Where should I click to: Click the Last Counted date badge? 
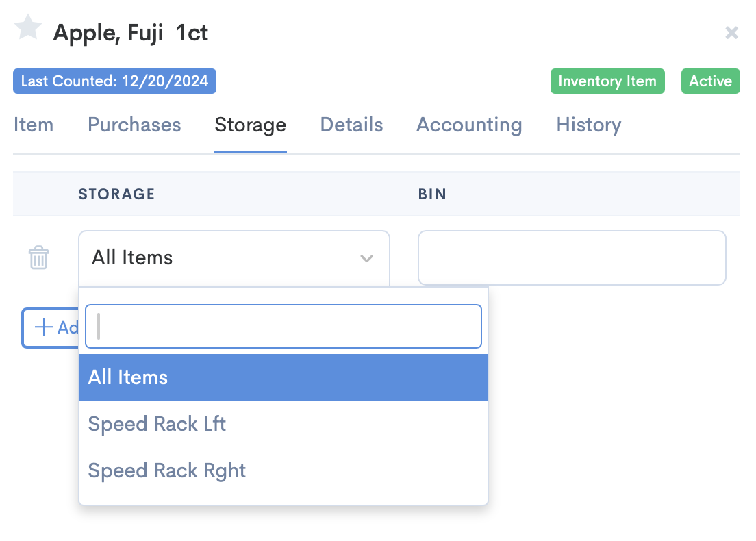[x=115, y=81]
